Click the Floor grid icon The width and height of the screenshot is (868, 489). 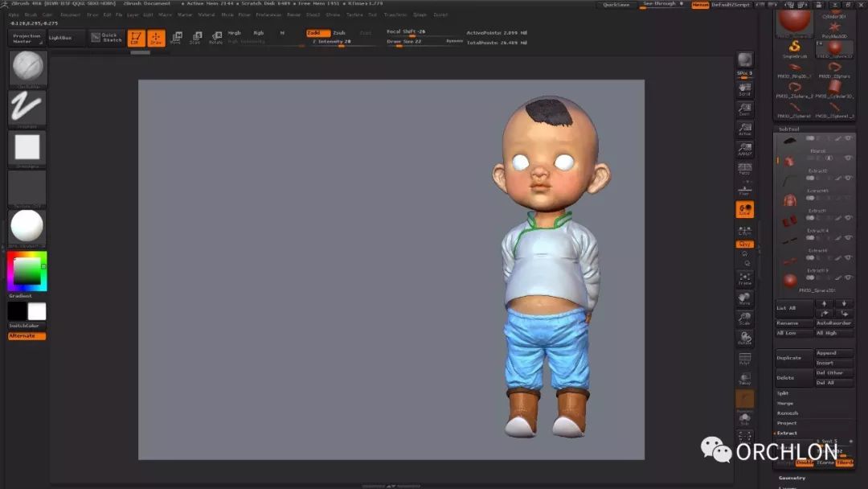coord(745,188)
